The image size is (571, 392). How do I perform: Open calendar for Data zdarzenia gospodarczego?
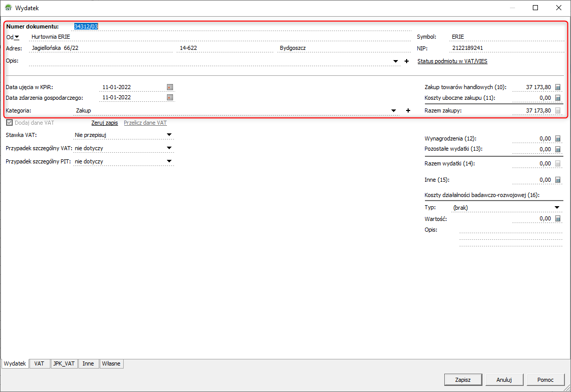(x=169, y=97)
